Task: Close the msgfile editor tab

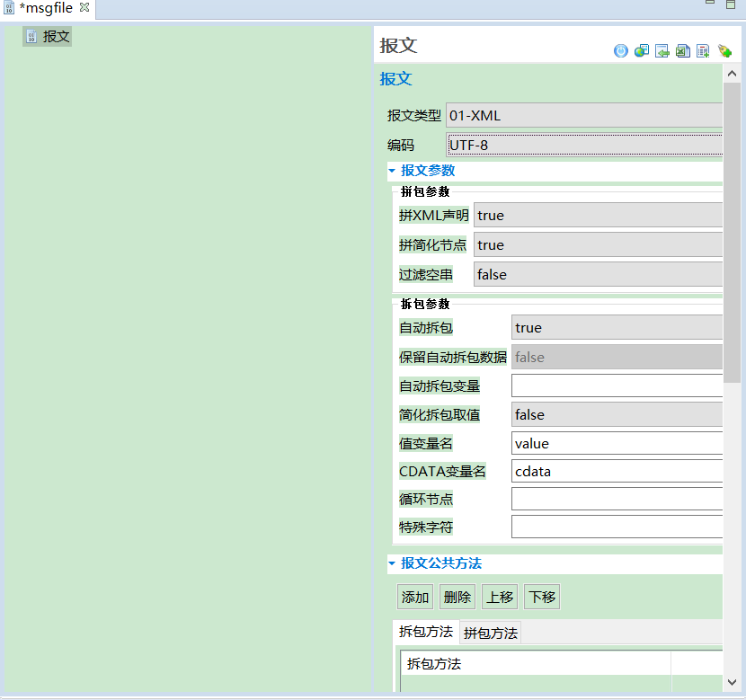Action: point(84,7)
